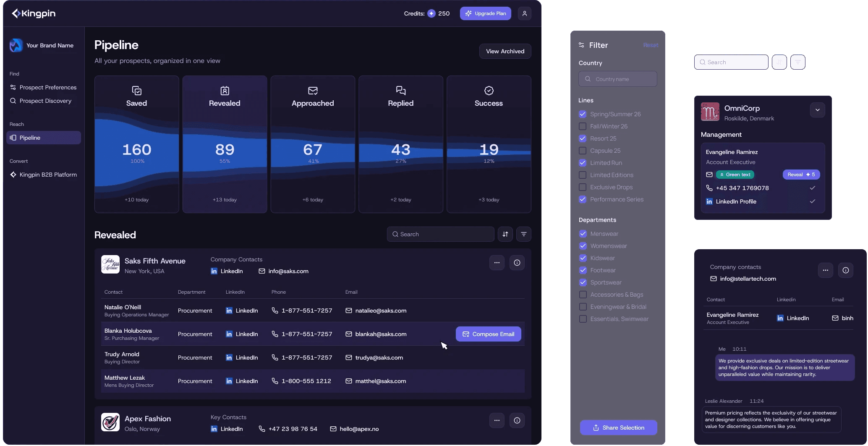Click nataleo@saks.com email

(x=381, y=310)
